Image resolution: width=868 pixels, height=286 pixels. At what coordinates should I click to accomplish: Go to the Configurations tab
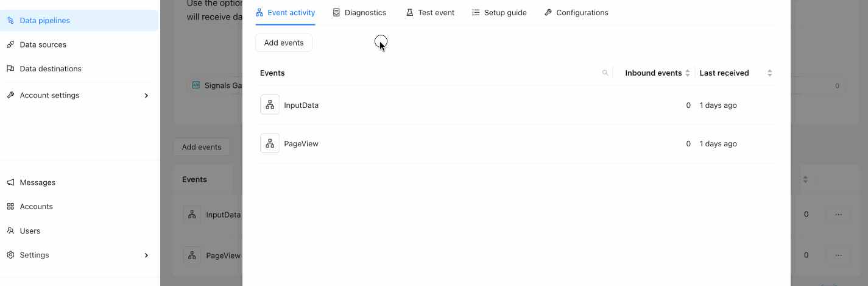576,13
